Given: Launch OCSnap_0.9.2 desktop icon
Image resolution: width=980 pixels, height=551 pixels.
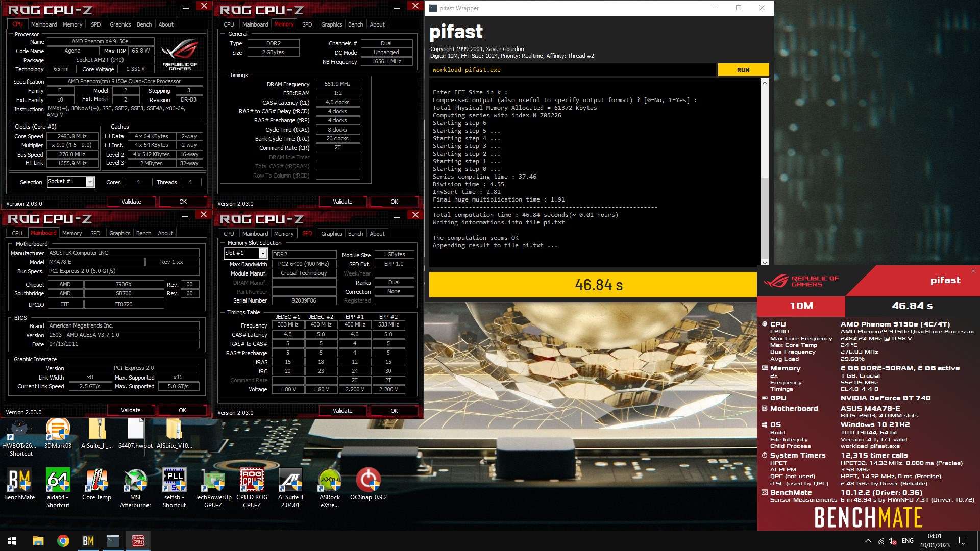Looking at the screenshot, I should [x=368, y=484].
